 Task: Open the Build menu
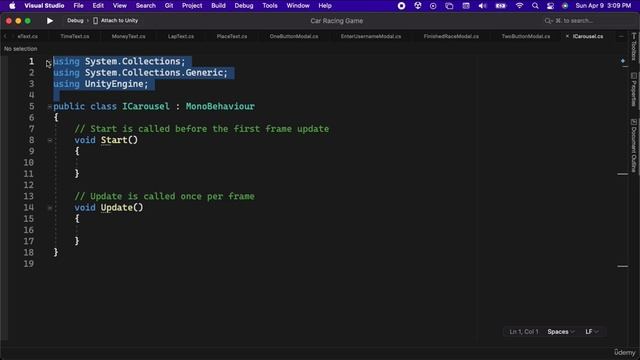(x=218, y=6)
